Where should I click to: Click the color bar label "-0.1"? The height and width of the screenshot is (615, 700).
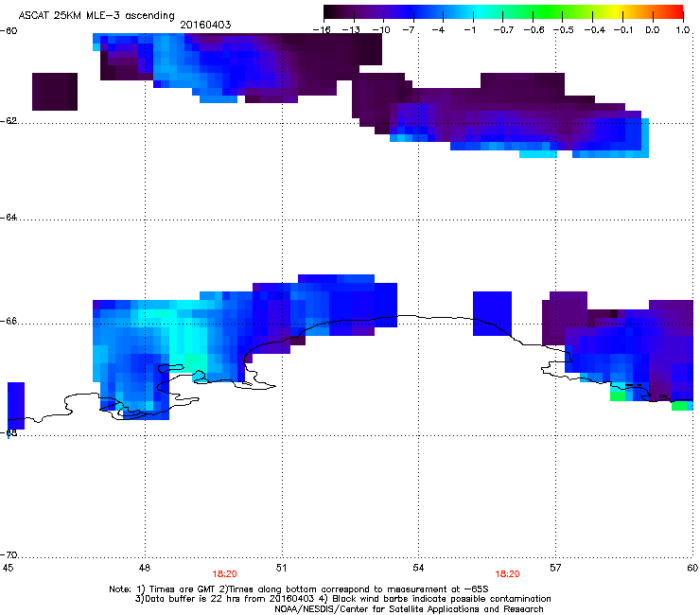point(624,30)
